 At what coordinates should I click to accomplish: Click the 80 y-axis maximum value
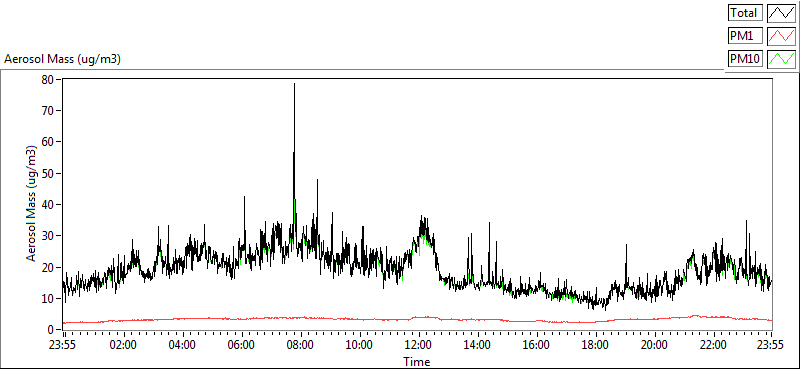(x=48, y=80)
